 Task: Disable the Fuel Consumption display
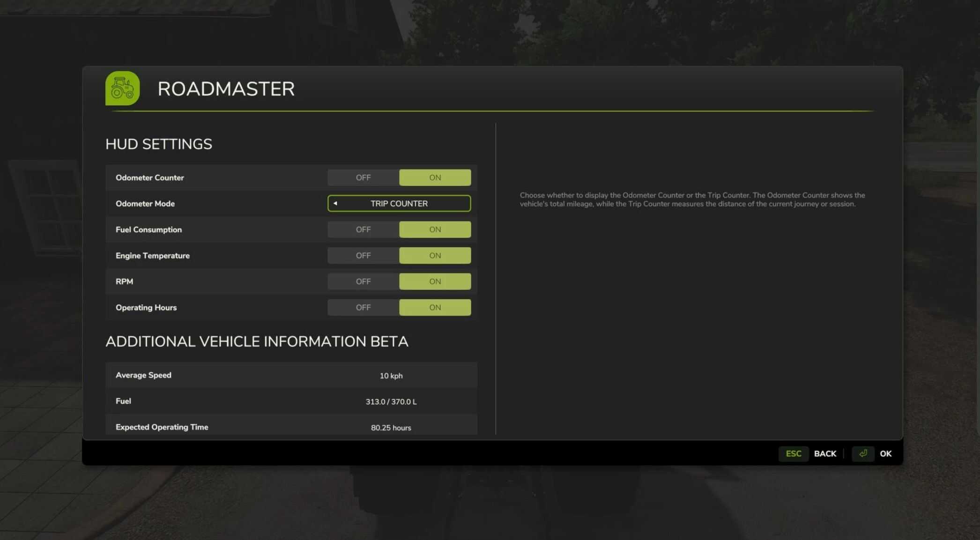point(363,229)
